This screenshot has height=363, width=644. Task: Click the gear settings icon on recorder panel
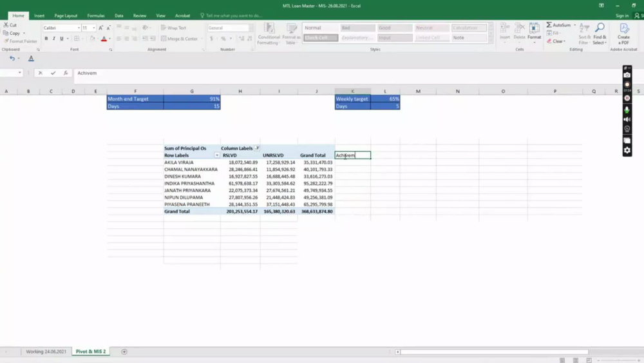pos(627,150)
